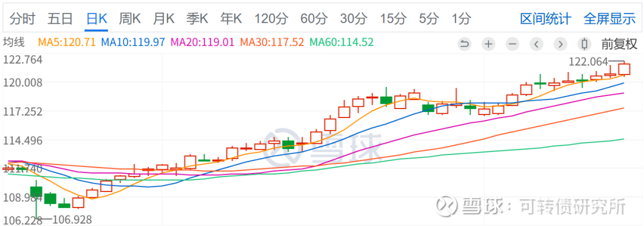The width and height of the screenshot is (644, 226).
Task: Select the 月K monthly chart tab
Action: coord(164,18)
